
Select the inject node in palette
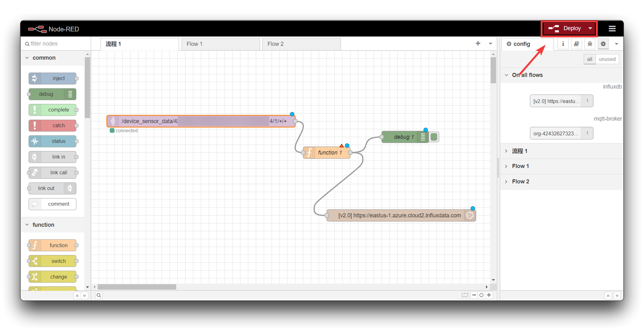pos(53,79)
